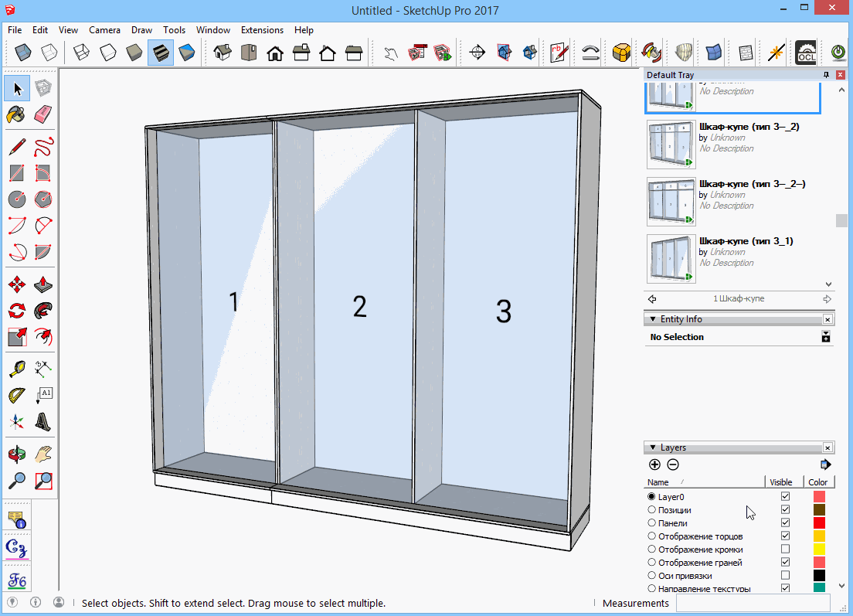Open the Layers details flyout arrow menu
Image resolution: width=853 pixels, height=616 pixels.
pos(825,465)
